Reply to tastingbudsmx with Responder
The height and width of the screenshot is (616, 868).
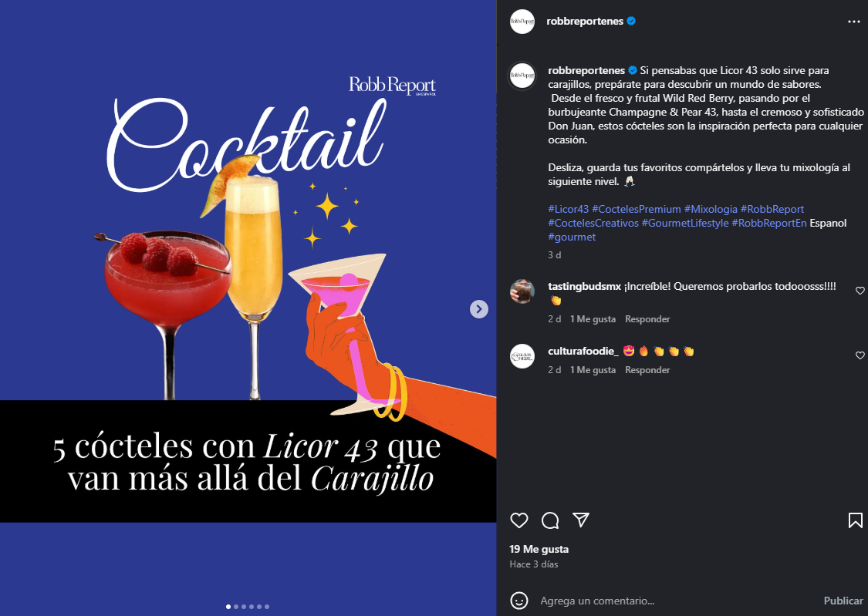point(647,319)
